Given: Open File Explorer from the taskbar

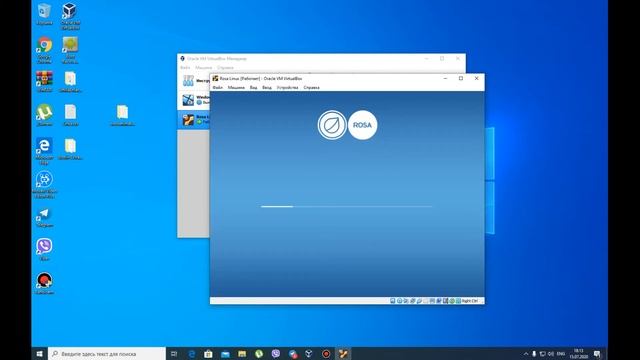Looking at the screenshot, I should pyautogui.click(x=242, y=353).
